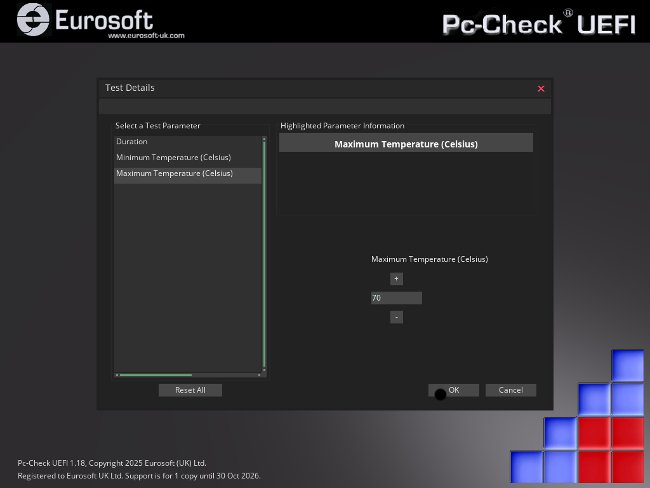This screenshot has height=488, width=650.
Task: Click the minus button to decrease maximum temperature
Action: (x=396, y=317)
